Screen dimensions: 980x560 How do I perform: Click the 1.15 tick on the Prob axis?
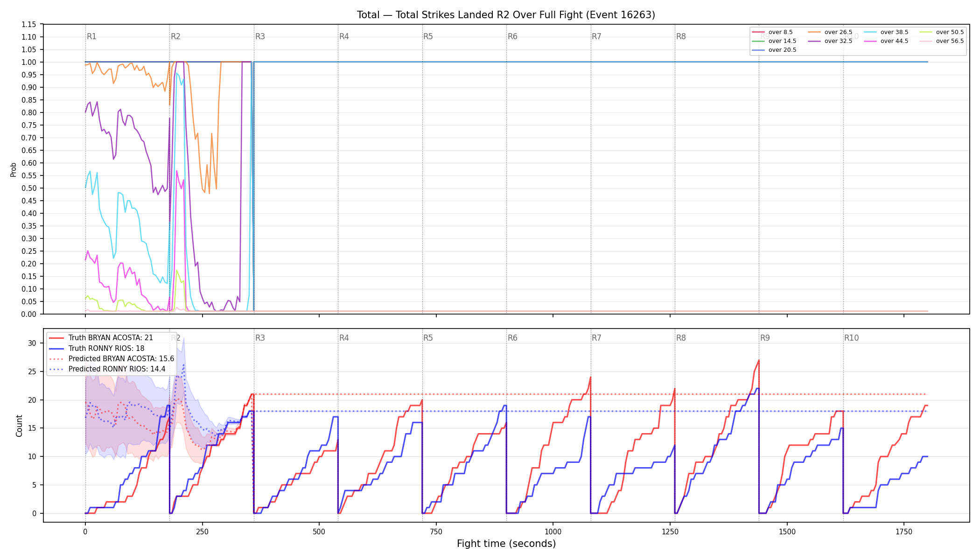[29, 24]
